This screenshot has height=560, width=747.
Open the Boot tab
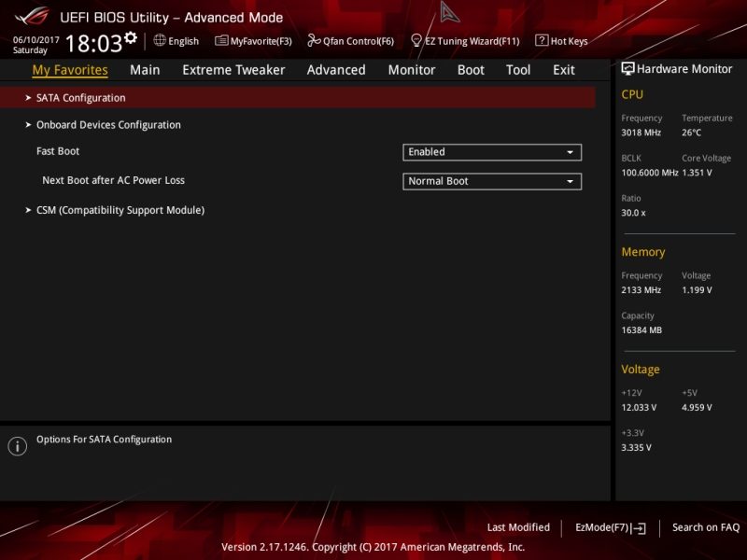[471, 70]
